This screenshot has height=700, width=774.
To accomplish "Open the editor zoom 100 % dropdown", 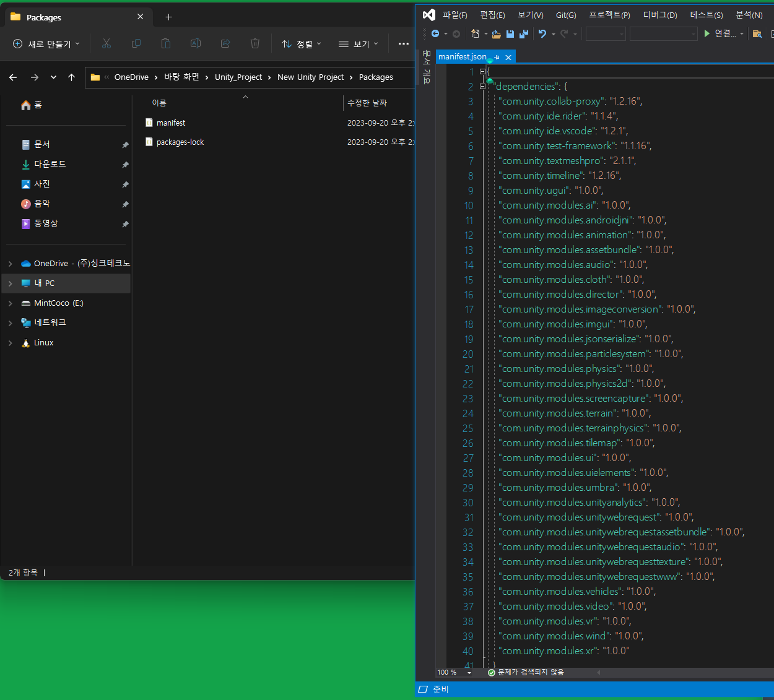I will 469,673.
